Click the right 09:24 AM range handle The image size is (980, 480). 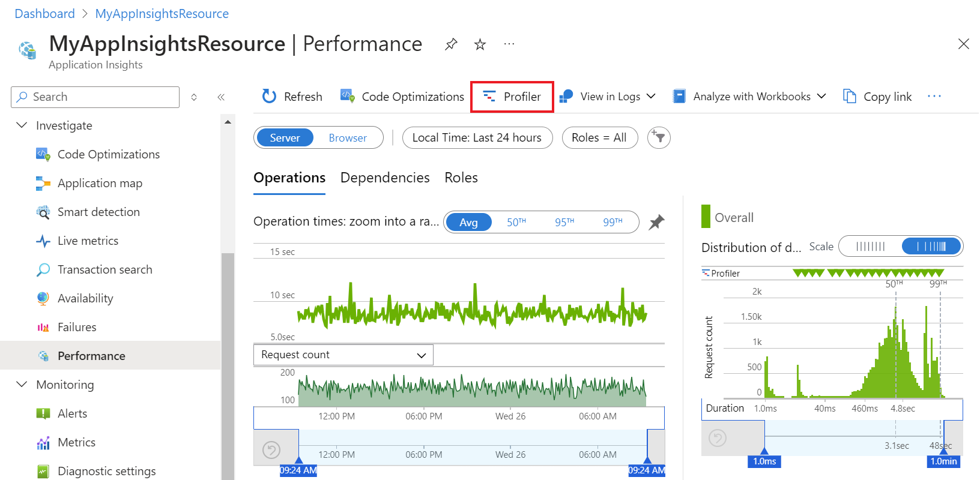tap(647, 470)
